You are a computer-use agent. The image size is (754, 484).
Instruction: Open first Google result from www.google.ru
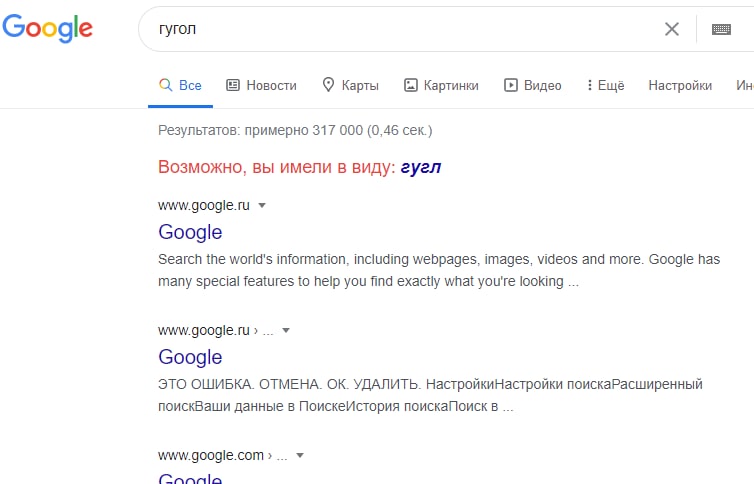click(190, 232)
